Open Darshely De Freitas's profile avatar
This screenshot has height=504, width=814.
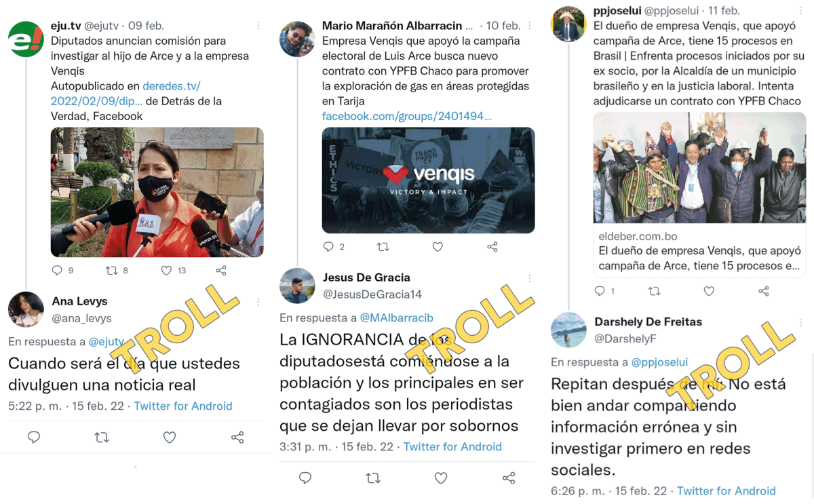tap(568, 330)
